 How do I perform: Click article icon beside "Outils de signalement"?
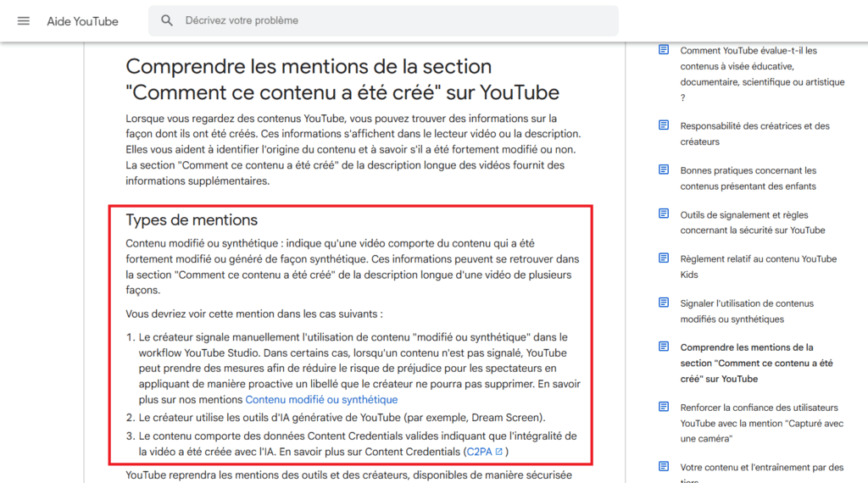coord(664,214)
